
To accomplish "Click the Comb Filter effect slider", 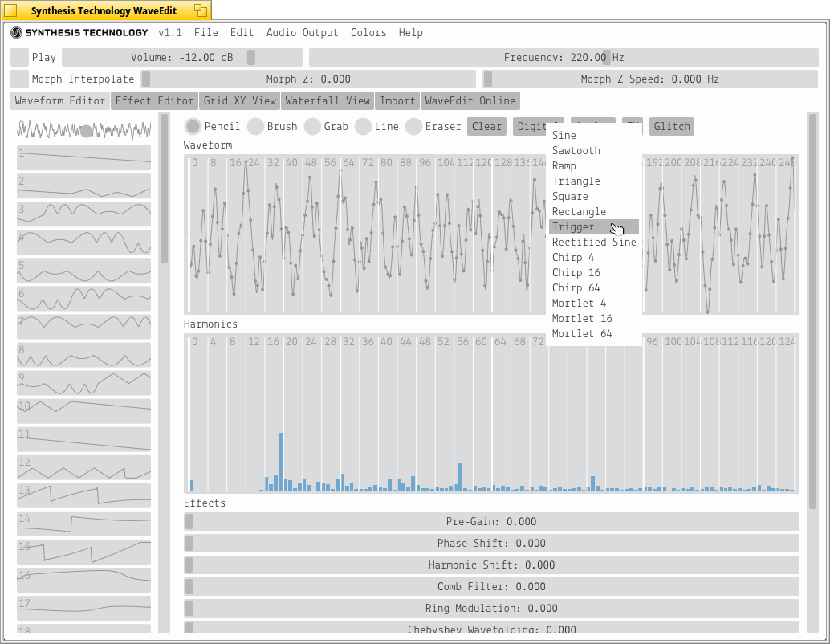I will point(491,586).
